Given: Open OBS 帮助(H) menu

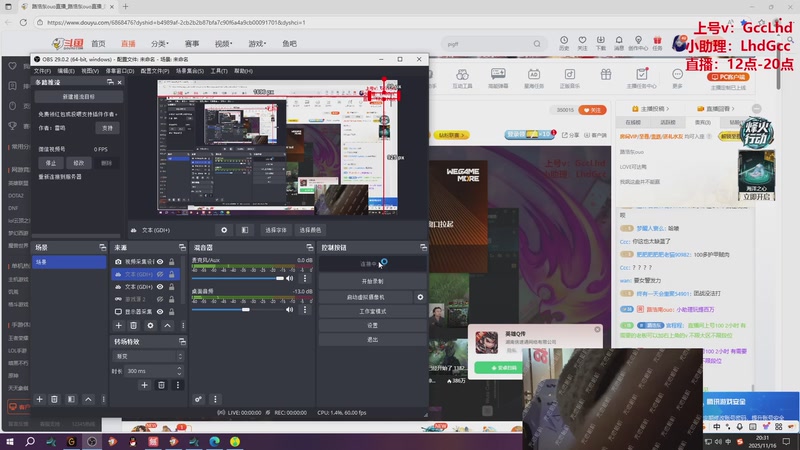Looking at the screenshot, I should point(243,71).
